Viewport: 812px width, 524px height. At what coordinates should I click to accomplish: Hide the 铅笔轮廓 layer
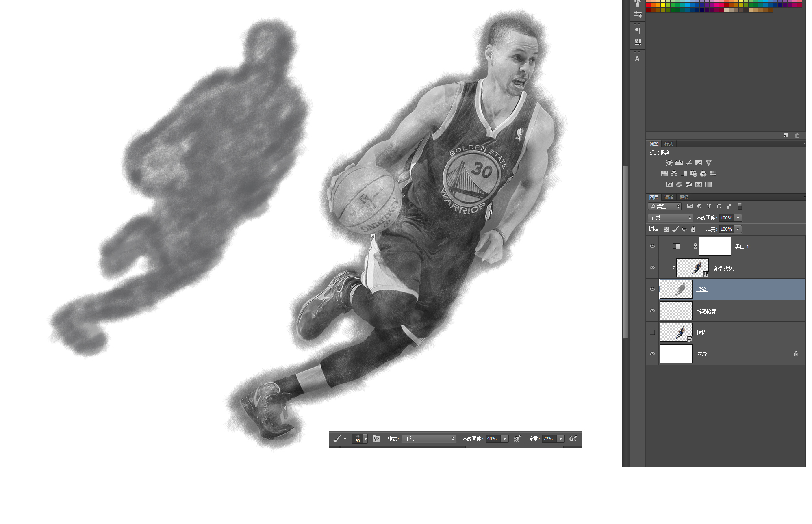tap(652, 311)
